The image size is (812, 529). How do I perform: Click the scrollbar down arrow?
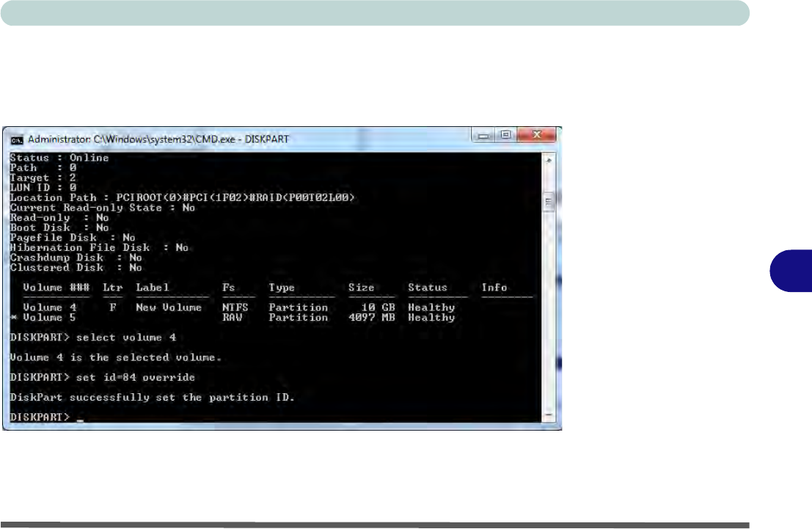point(549,415)
